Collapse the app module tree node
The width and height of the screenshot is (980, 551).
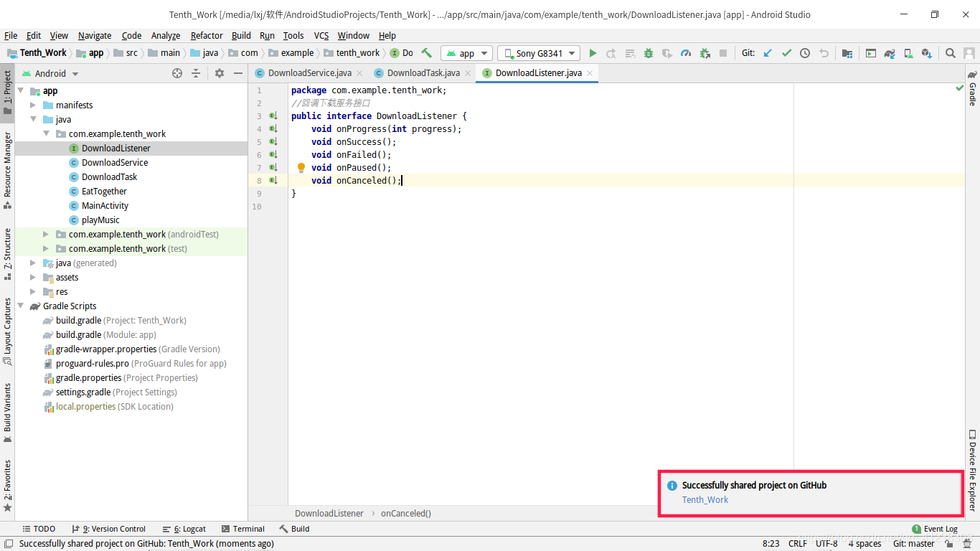pyautogui.click(x=20, y=91)
